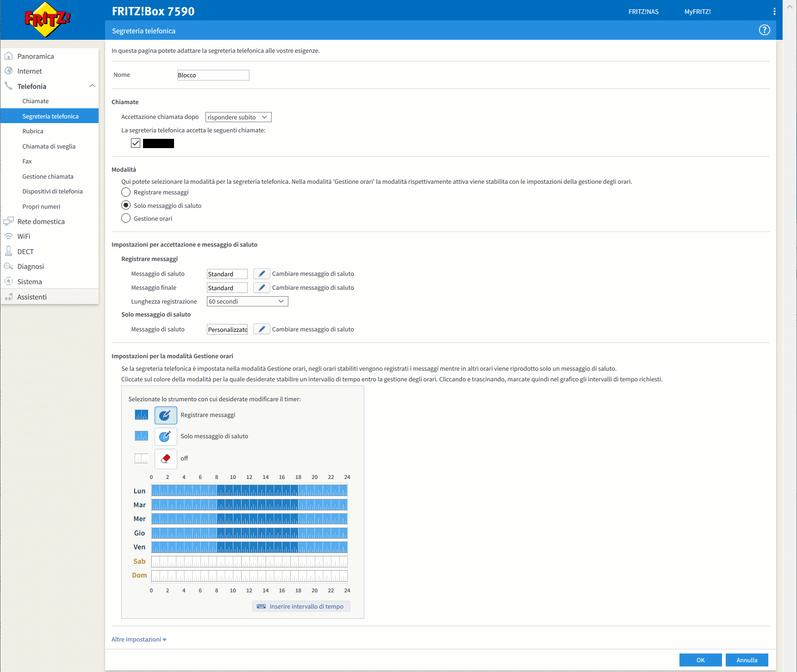Click pencil icon in Solo messaggio di saluto settings
Viewport: 797px width, 672px height.
click(x=262, y=330)
